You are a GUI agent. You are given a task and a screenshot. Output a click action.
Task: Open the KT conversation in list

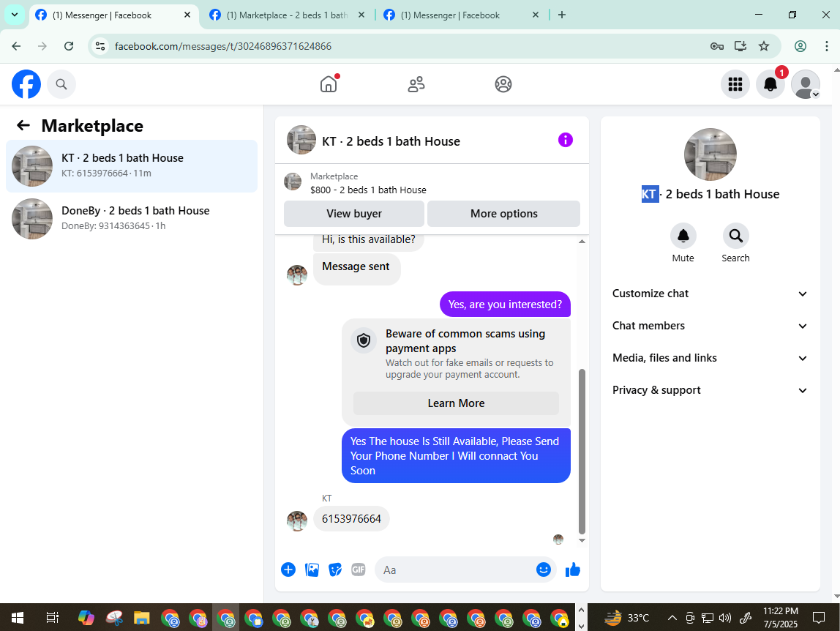point(132,165)
